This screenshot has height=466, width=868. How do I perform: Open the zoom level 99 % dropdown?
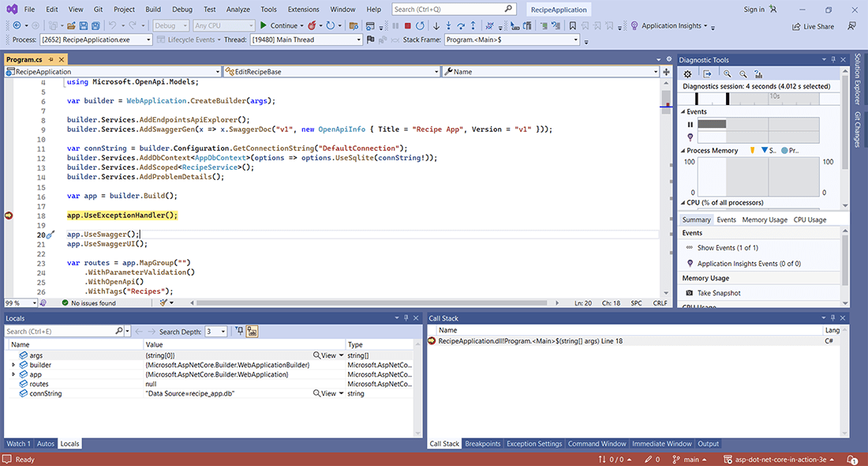[21, 303]
